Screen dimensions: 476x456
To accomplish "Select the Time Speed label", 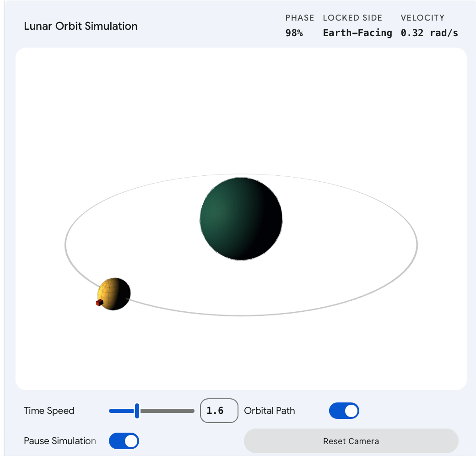I will click(x=49, y=411).
